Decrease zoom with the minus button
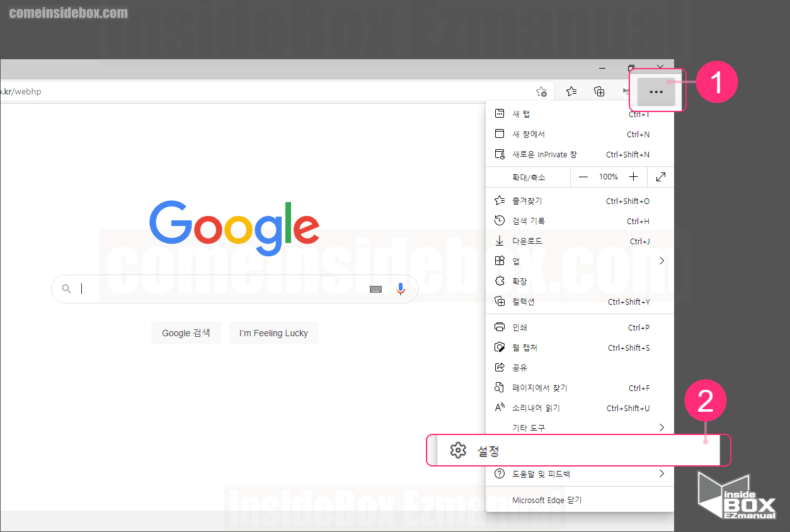This screenshot has height=532, width=790. 583,177
